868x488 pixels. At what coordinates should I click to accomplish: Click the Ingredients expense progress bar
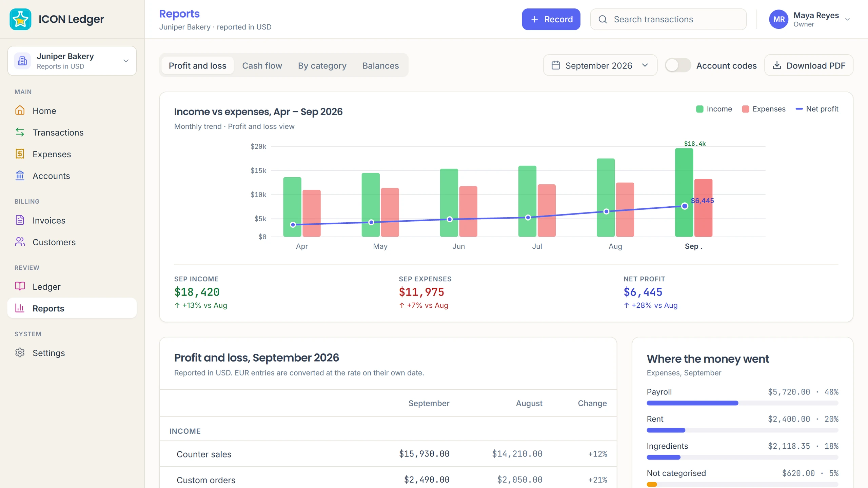pyautogui.click(x=743, y=457)
